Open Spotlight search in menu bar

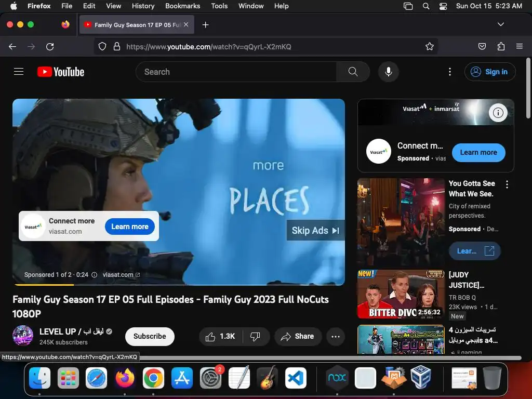tap(426, 6)
